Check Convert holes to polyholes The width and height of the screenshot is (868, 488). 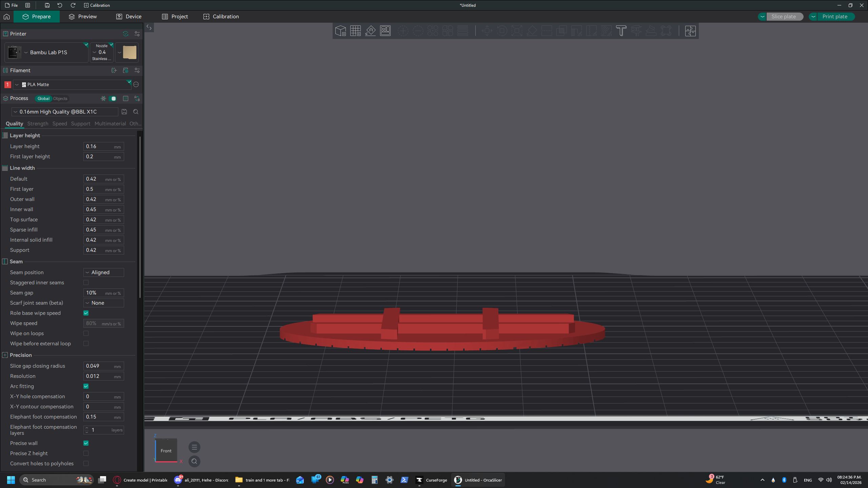tap(86, 464)
